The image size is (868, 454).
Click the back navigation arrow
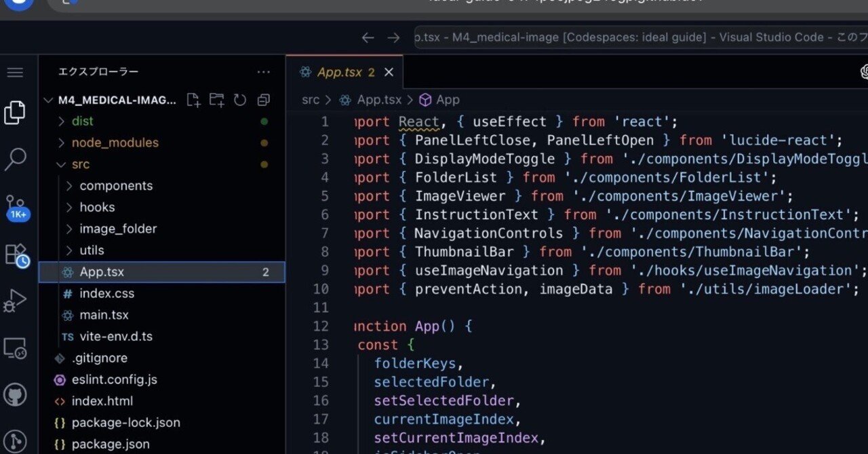pyautogui.click(x=368, y=37)
